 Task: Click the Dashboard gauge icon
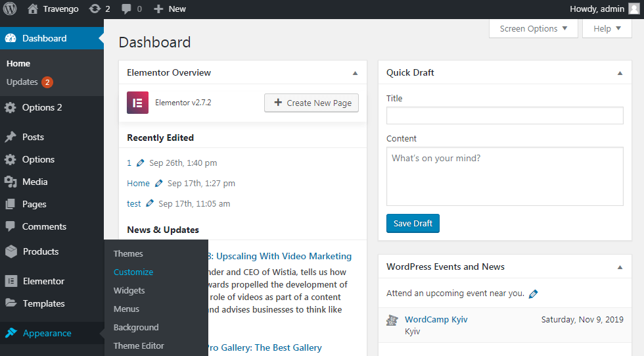pyautogui.click(x=11, y=38)
